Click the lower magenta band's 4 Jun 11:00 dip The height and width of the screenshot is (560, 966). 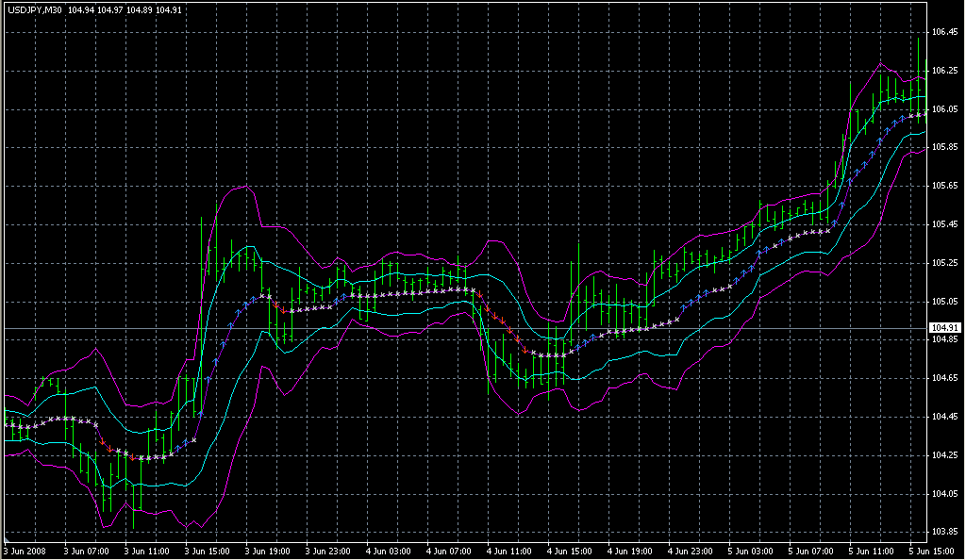pos(518,415)
